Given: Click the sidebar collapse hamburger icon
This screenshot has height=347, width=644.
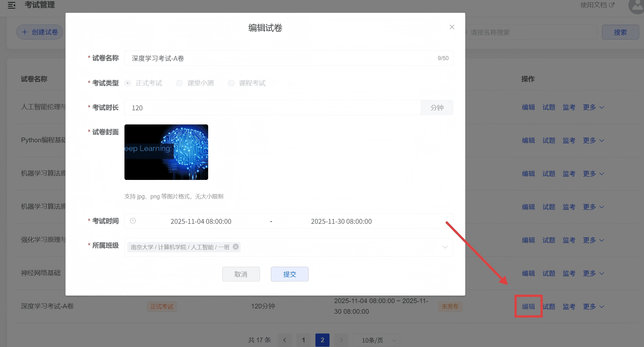Looking at the screenshot, I should point(12,5).
